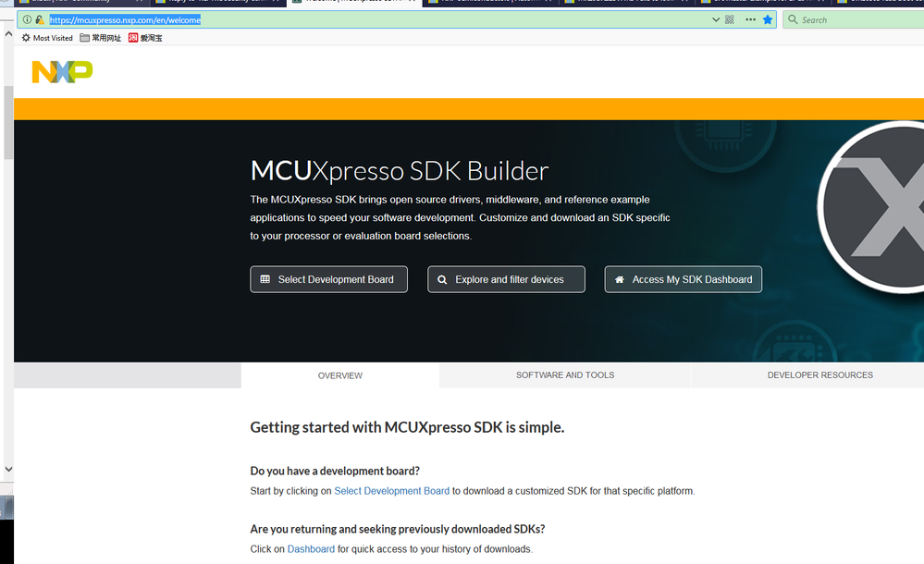Open the 常用网址 bookmarks folder

pyautogui.click(x=100, y=38)
